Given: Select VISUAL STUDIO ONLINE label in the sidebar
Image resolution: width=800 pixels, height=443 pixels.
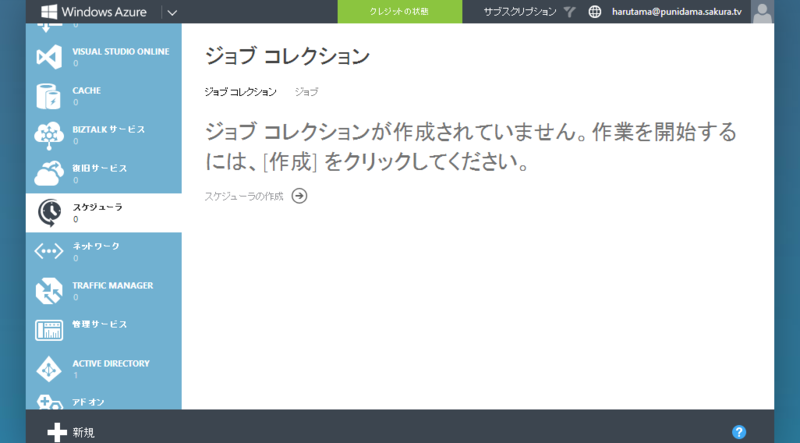Looking at the screenshot, I should coord(121,52).
